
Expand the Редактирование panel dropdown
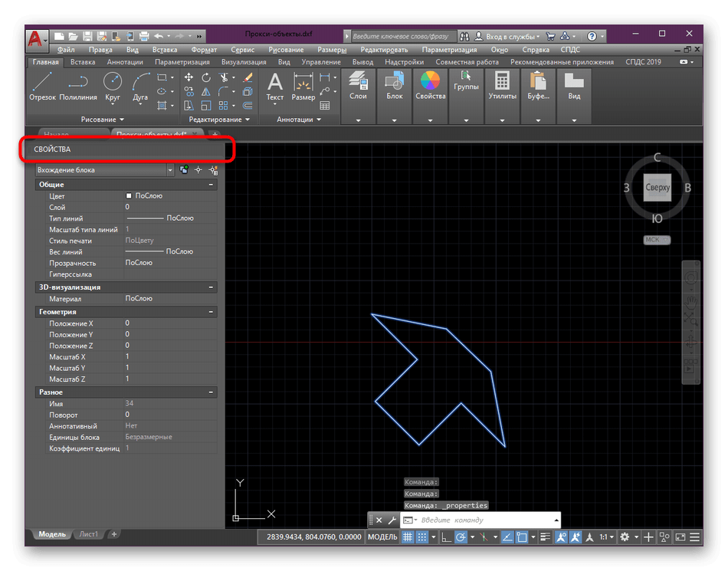click(219, 120)
